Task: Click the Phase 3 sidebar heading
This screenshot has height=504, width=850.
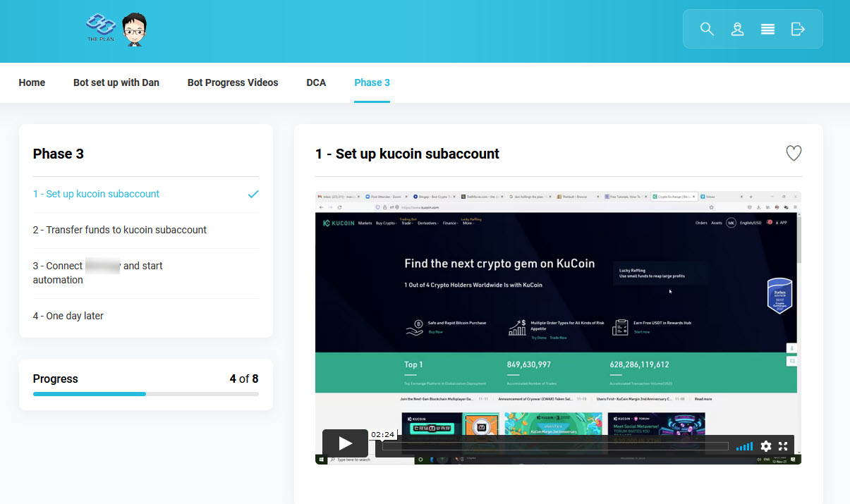Action: click(x=59, y=154)
